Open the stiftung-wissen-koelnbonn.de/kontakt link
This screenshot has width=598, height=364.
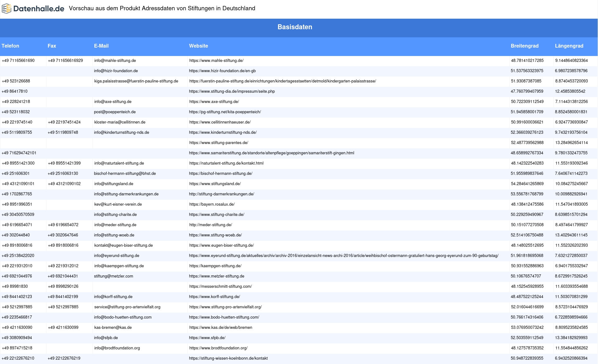pyautogui.click(x=228, y=358)
